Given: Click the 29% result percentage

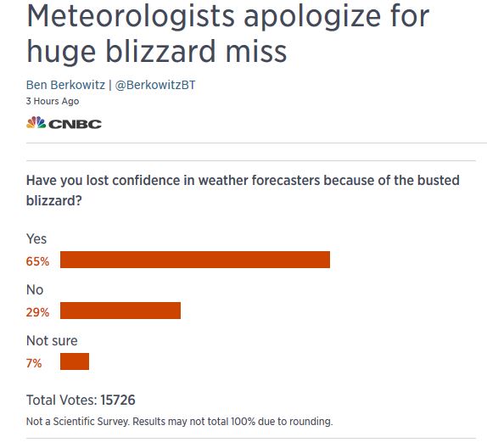Looking at the screenshot, I should tap(37, 312).
